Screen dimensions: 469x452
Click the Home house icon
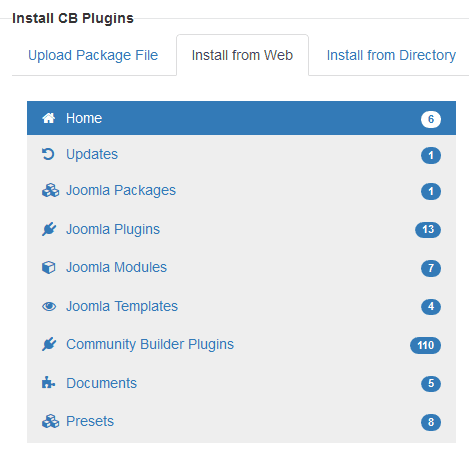pyautogui.click(x=49, y=118)
